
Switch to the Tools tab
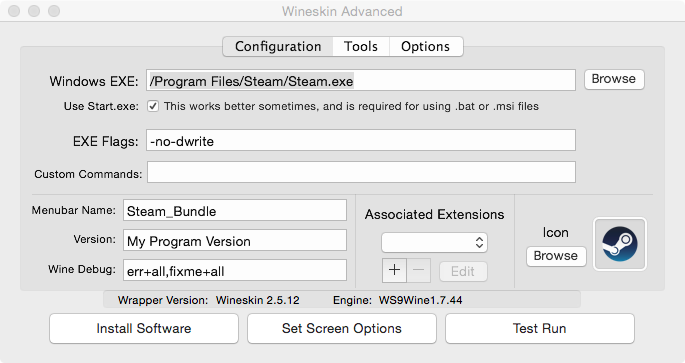pos(361,46)
